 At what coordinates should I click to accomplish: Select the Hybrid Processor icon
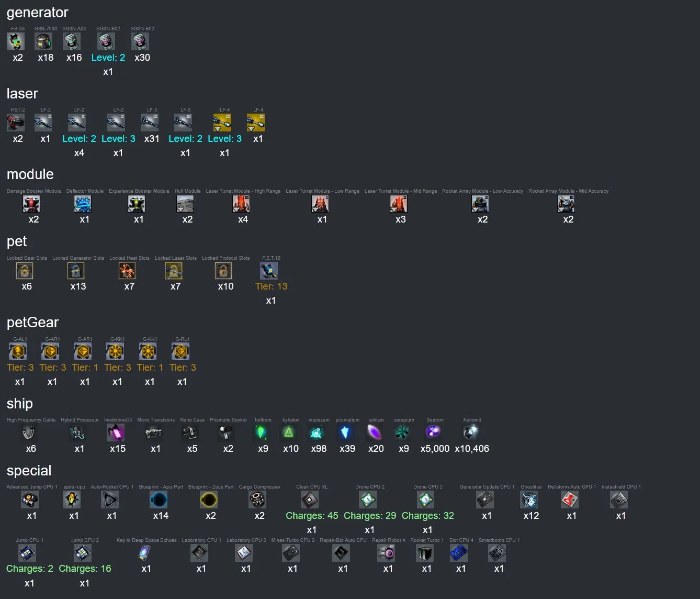[77, 432]
